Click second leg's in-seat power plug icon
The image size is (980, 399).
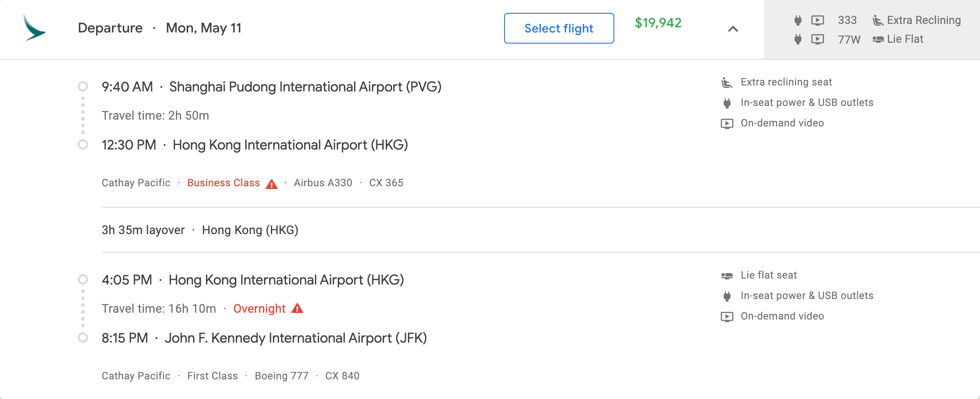click(727, 296)
